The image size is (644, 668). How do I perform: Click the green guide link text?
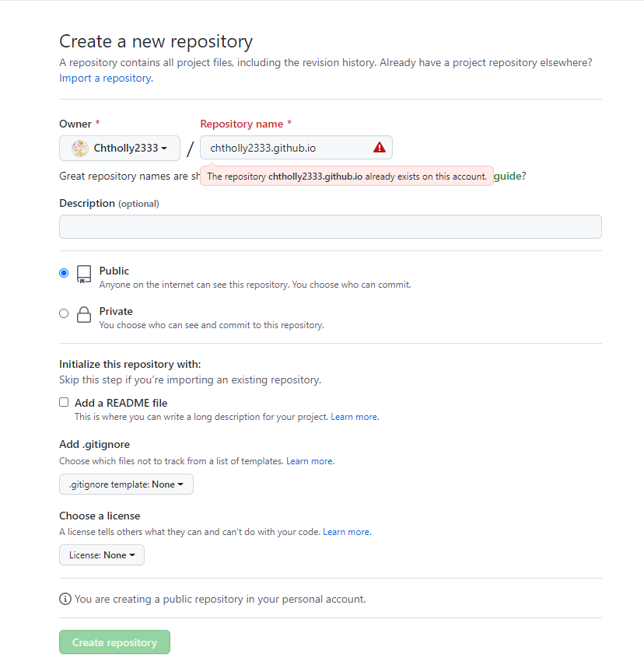(507, 176)
